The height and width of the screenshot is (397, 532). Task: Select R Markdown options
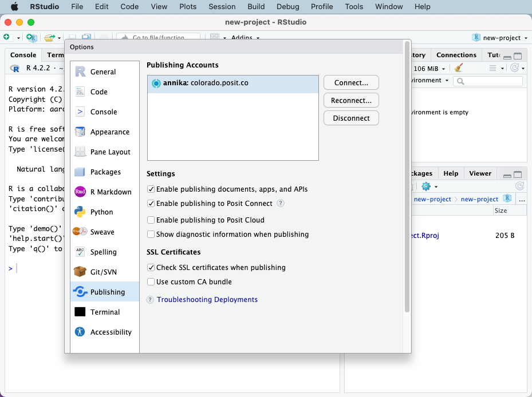105,192
